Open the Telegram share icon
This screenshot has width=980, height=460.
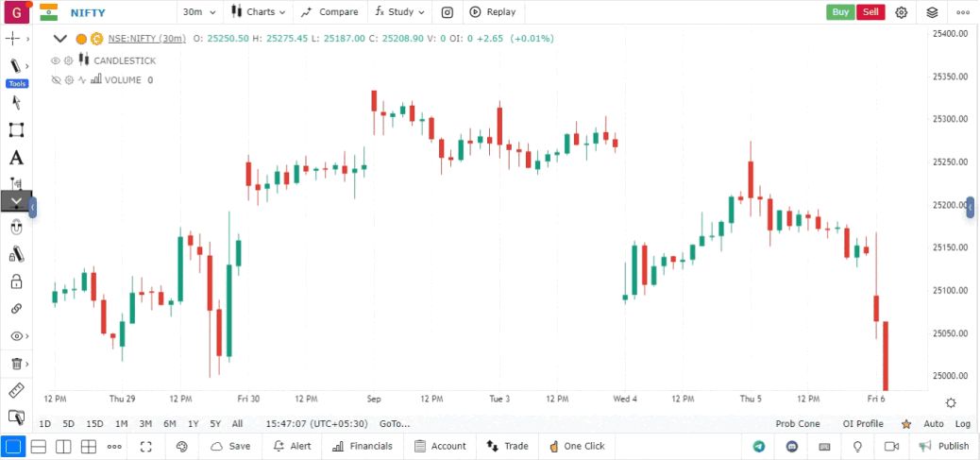pos(759,446)
